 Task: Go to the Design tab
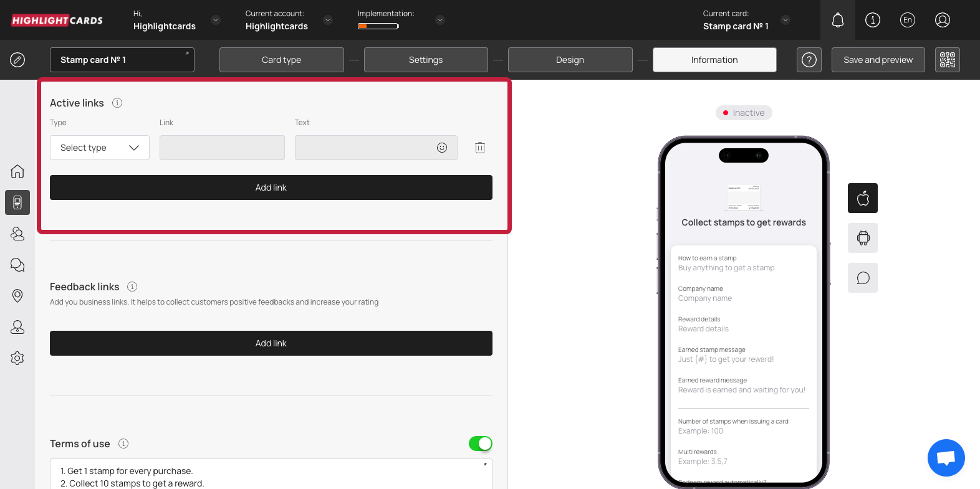point(570,60)
